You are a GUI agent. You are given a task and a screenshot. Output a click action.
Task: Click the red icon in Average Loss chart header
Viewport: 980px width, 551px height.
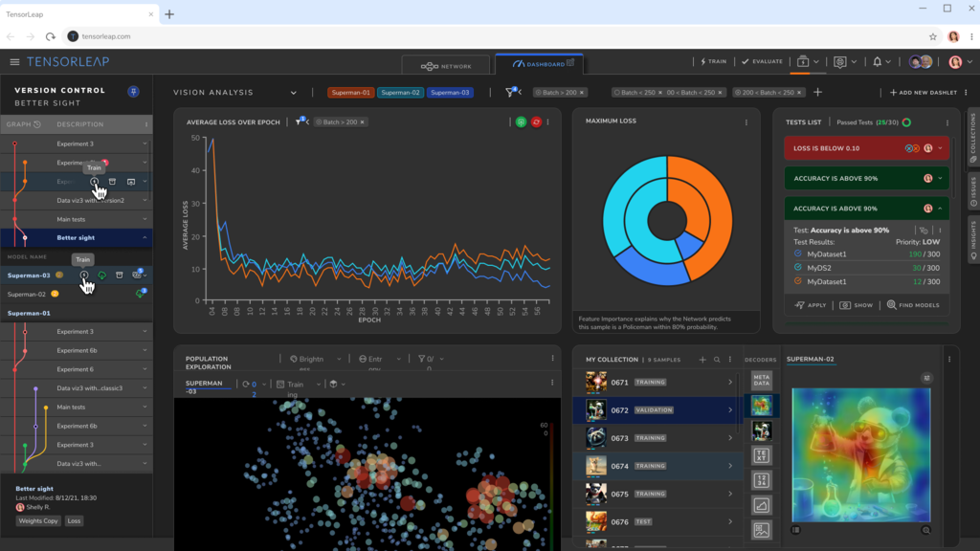point(536,121)
